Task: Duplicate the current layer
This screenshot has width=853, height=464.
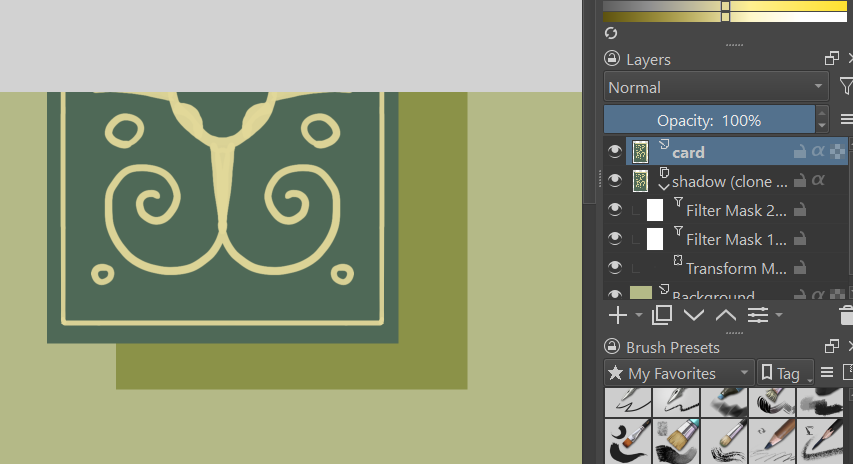Action: pyautogui.click(x=662, y=314)
